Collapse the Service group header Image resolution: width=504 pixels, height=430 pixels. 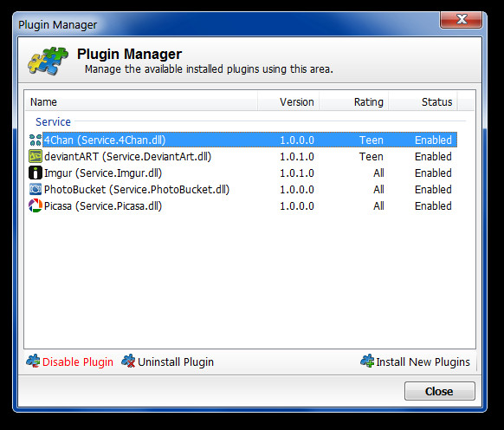point(53,121)
